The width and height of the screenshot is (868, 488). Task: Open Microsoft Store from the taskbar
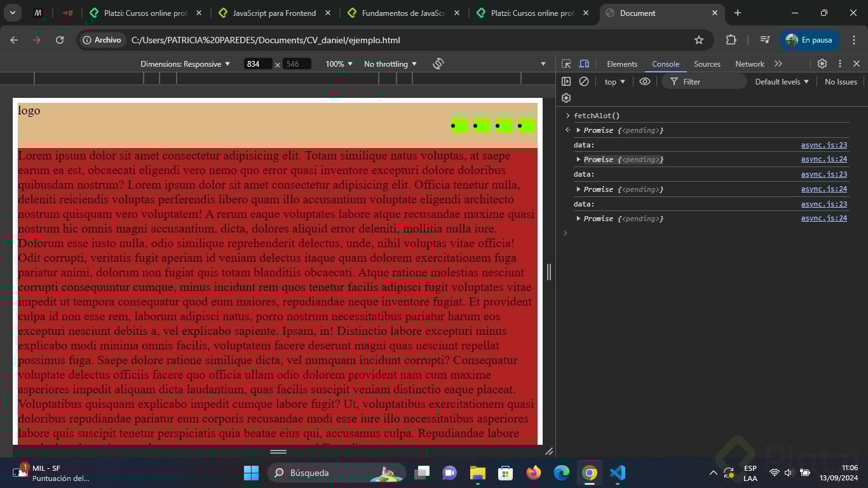point(505,473)
